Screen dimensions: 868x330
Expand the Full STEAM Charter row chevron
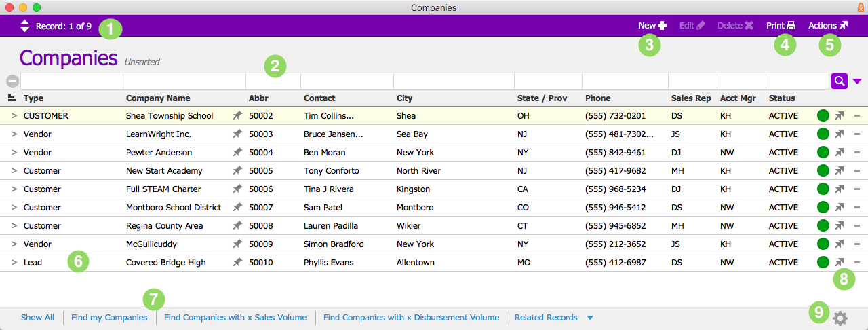click(x=14, y=189)
